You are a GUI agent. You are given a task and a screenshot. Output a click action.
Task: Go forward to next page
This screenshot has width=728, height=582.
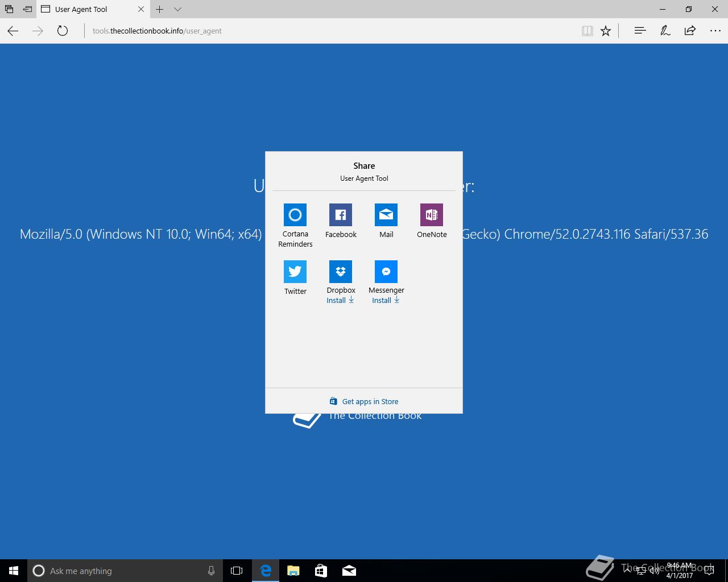point(38,31)
